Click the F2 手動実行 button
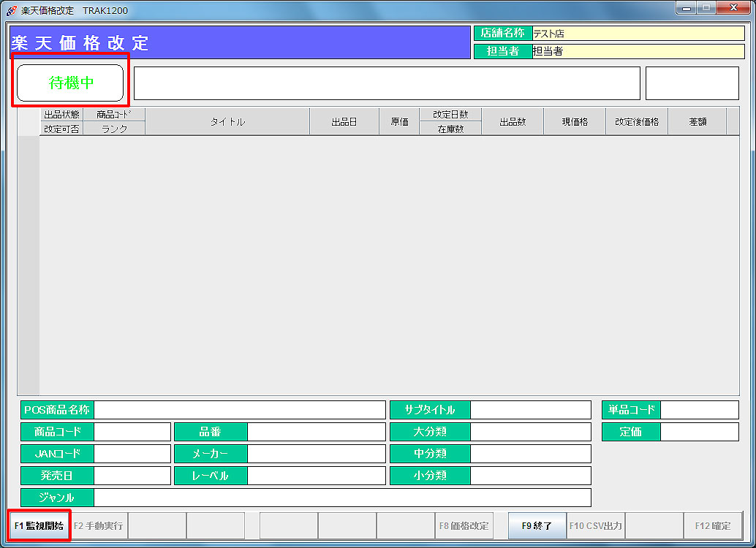The image size is (756, 548). 99,525
